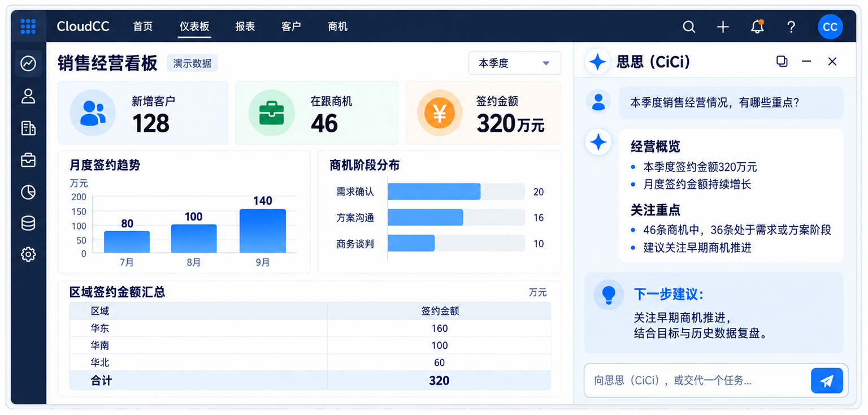Click the 合计 total row label

coord(101,381)
